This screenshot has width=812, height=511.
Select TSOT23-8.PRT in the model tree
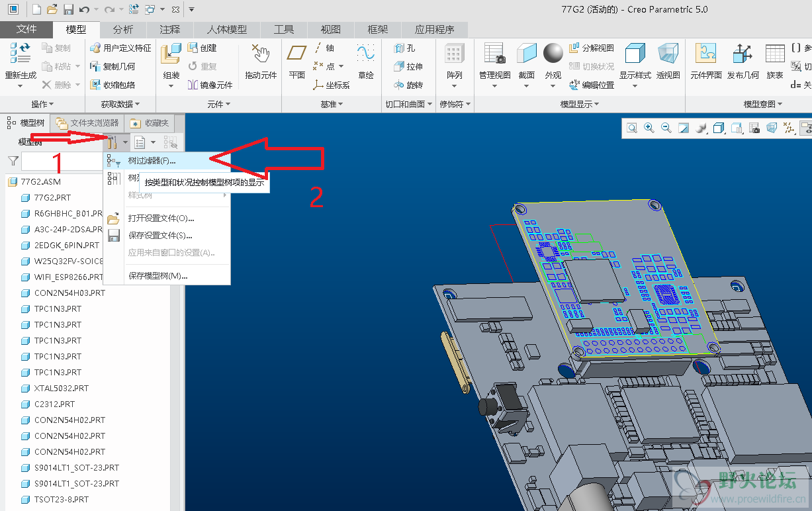coord(61,499)
